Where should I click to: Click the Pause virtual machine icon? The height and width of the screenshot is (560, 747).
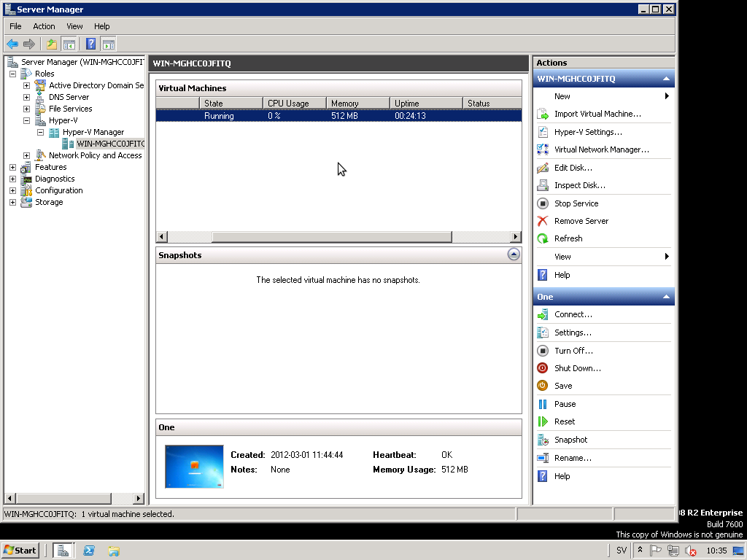point(542,404)
